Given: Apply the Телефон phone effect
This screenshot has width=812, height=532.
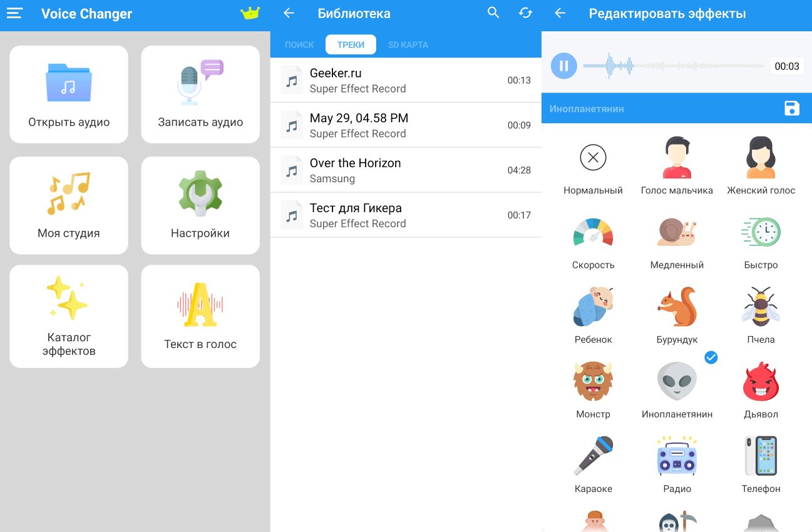Looking at the screenshot, I should point(761,465).
